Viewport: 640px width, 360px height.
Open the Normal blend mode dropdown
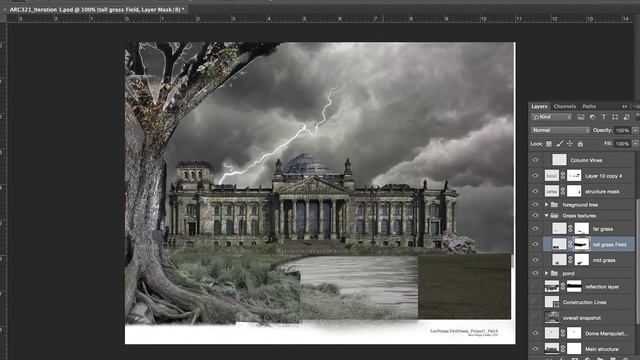pyautogui.click(x=560, y=130)
